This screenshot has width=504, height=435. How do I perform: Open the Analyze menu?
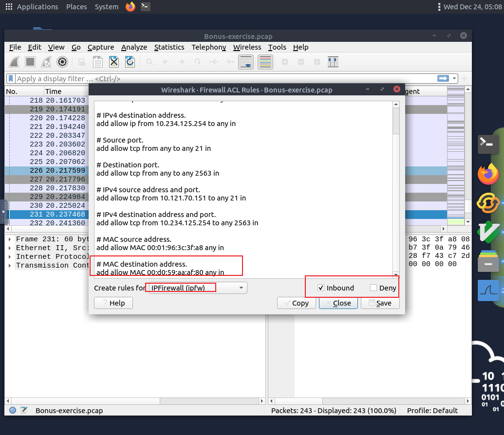(134, 47)
